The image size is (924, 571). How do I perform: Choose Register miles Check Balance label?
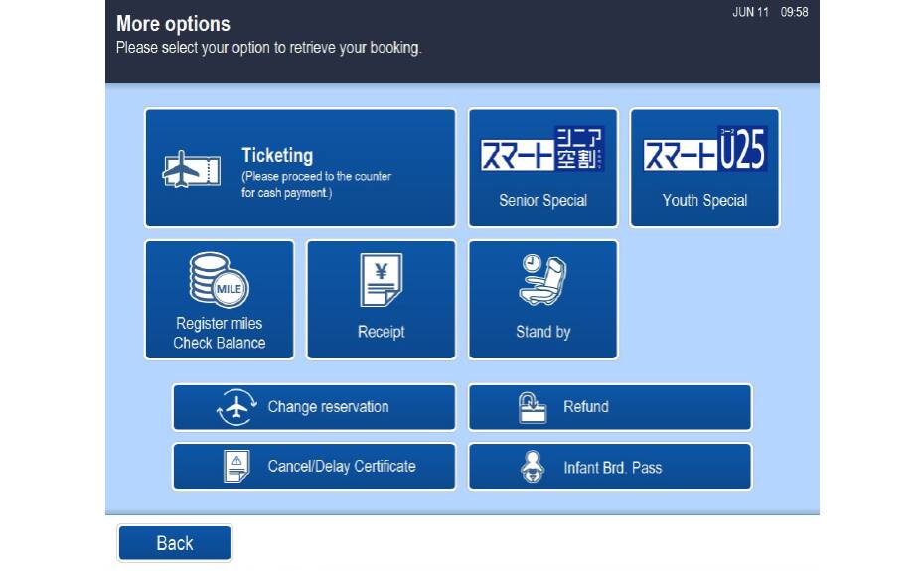(x=220, y=334)
